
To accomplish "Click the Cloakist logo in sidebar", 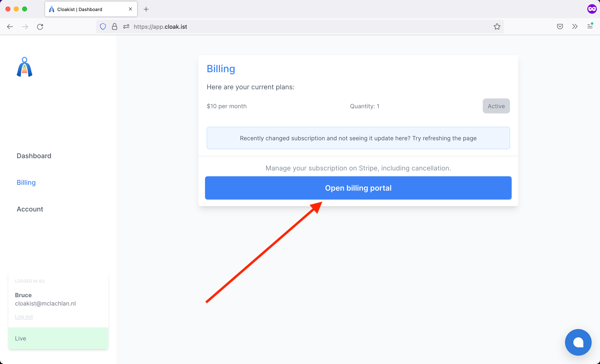I will click(x=24, y=67).
